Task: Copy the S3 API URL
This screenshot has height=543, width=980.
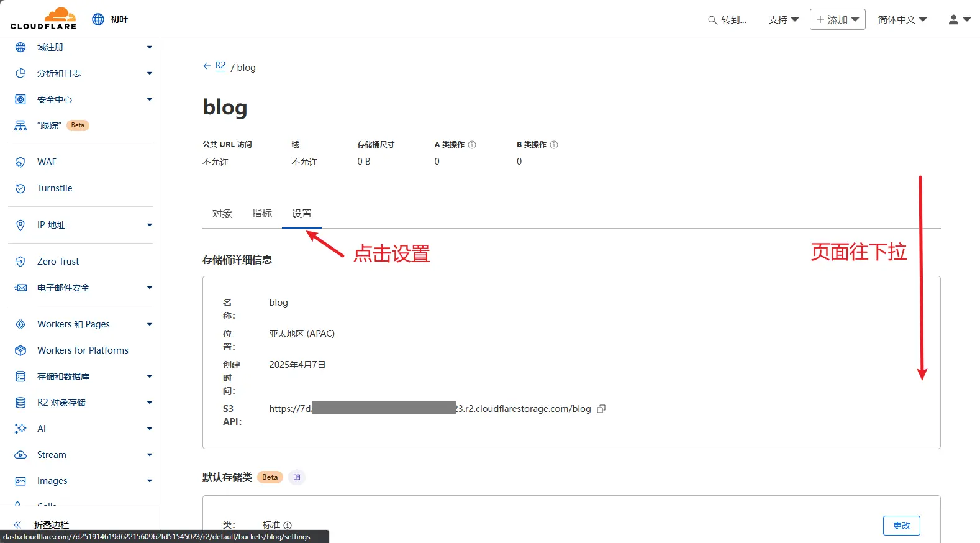Action: 601,409
